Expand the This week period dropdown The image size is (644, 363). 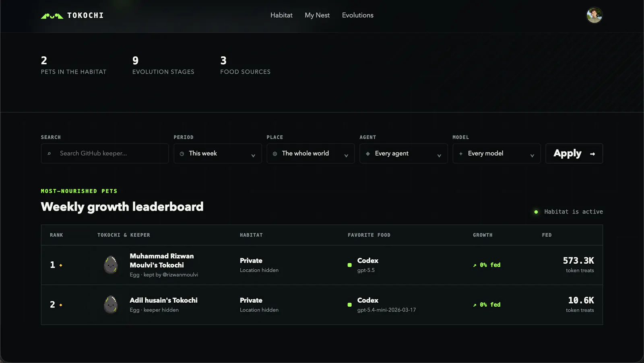click(218, 154)
